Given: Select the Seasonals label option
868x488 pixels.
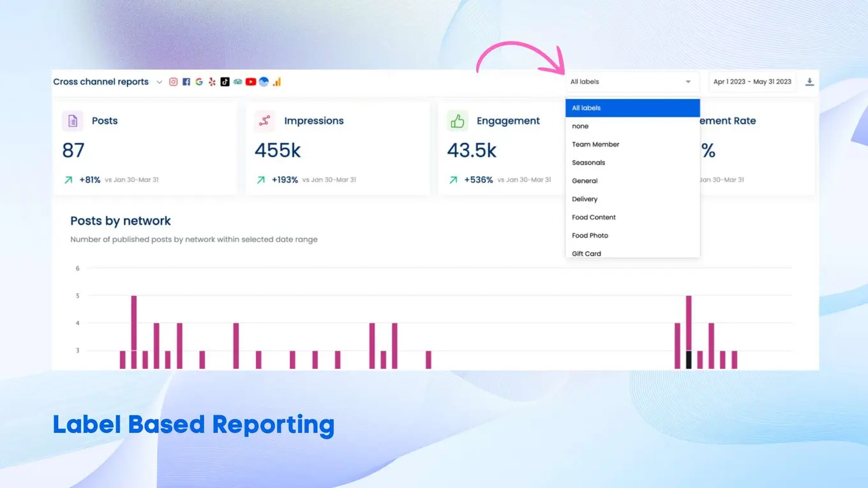Looking at the screenshot, I should (x=588, y=163).
